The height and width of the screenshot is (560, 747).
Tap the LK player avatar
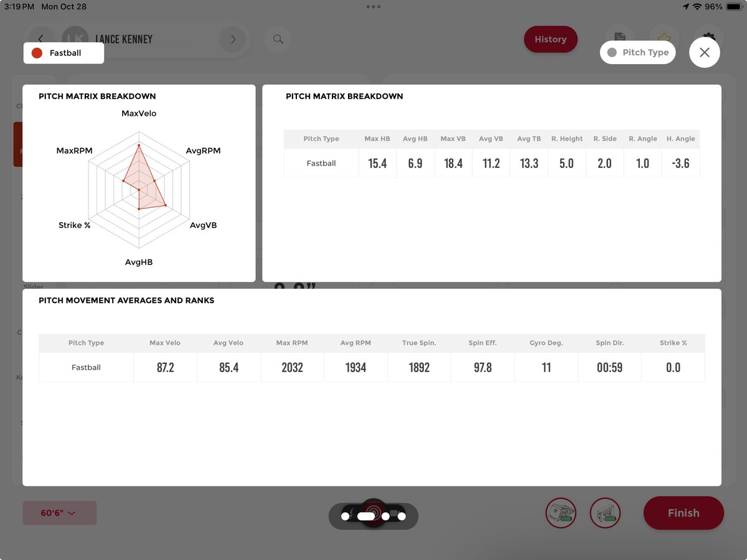coord(75,39)
